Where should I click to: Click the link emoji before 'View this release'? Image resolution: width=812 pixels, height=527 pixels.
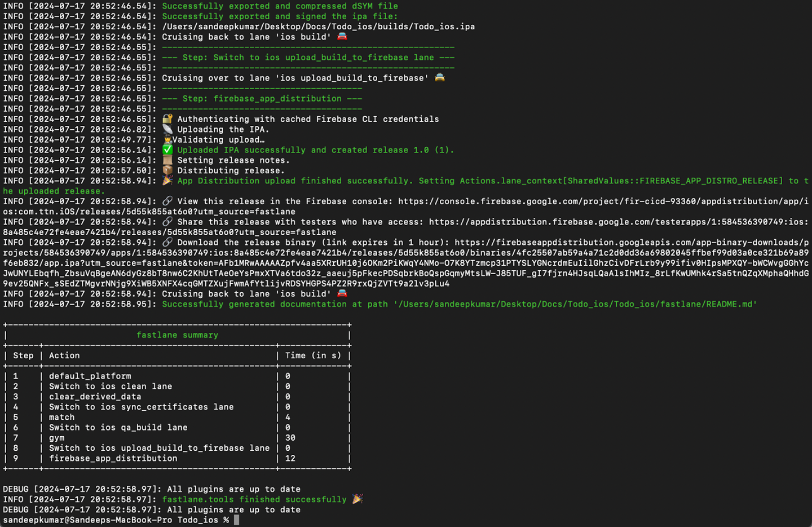pyautogui.click(x=167, y=201)
